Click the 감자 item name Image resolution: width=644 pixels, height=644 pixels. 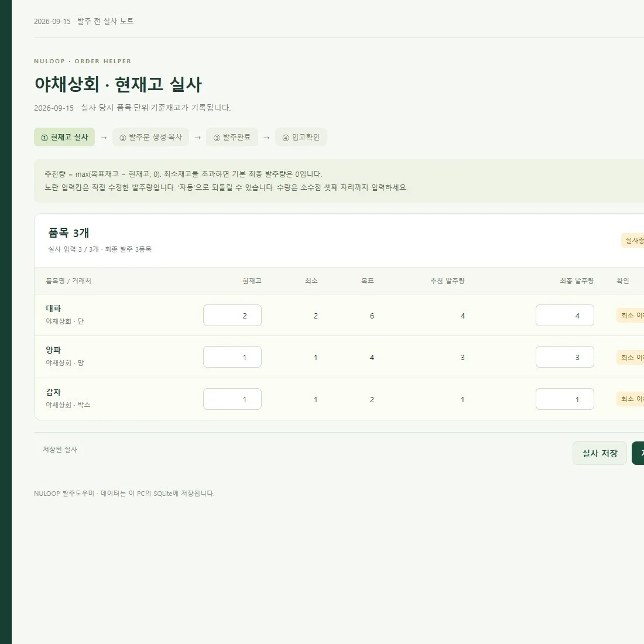point(53,392)
